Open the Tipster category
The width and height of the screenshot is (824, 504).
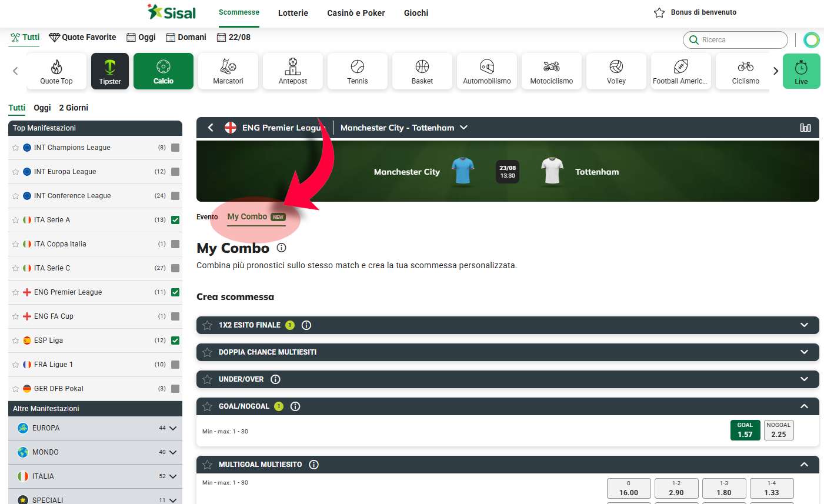pyautogui.click(x=110, y=71)
